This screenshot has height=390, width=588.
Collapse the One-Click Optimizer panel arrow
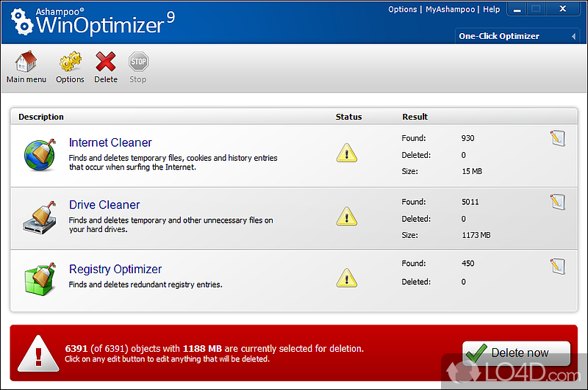[573, 36]
